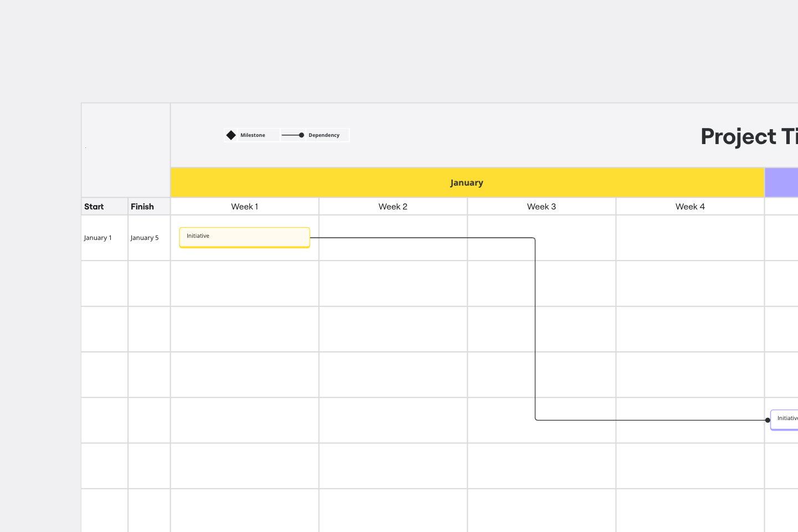
Task: Click the dot at the dependency arrow end
Action: [x=768, y=420]
